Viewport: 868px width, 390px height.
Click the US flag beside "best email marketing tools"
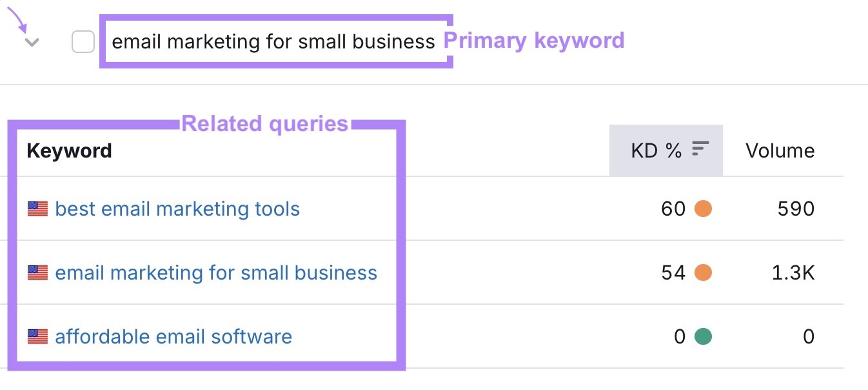(x=38, y=209)
